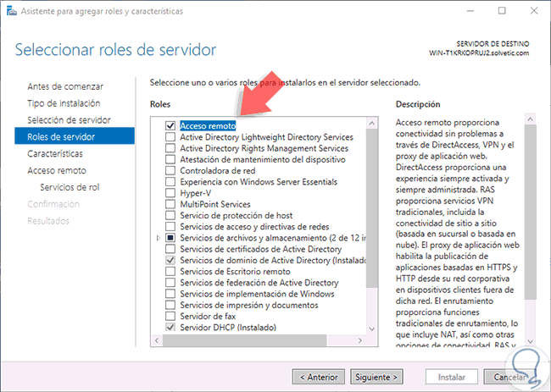Select the Acceso remoto role label
The image size is (551, 392).
pos(208,125)
